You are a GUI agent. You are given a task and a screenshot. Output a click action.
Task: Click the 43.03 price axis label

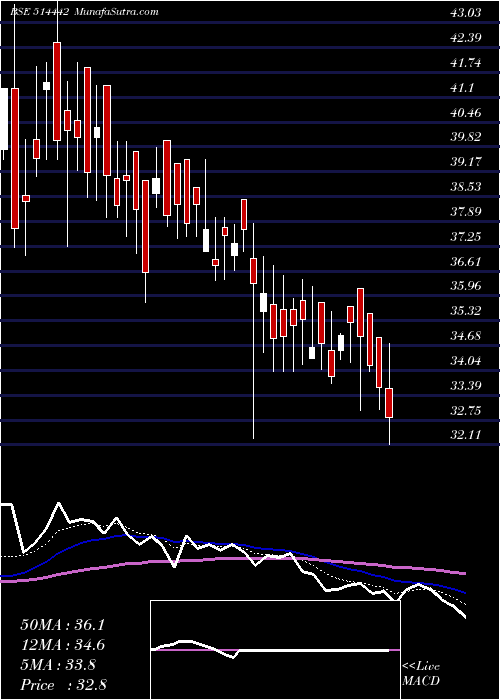pos(466,12)
